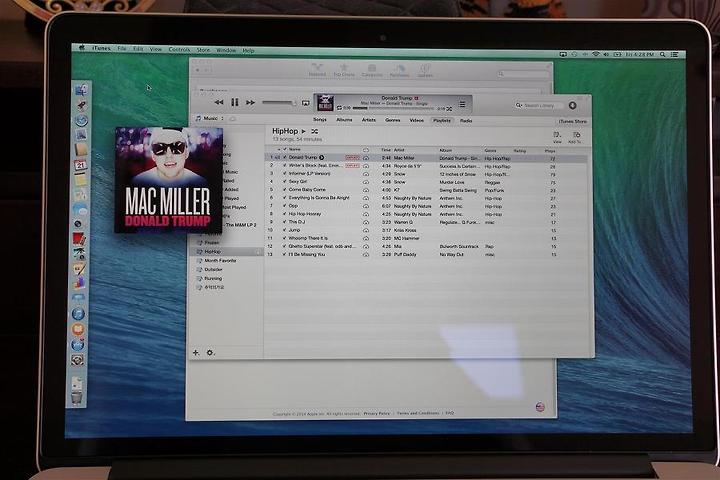Open the View options button
The width and height of the screenshot is (720, 480).
click(557, 137)
